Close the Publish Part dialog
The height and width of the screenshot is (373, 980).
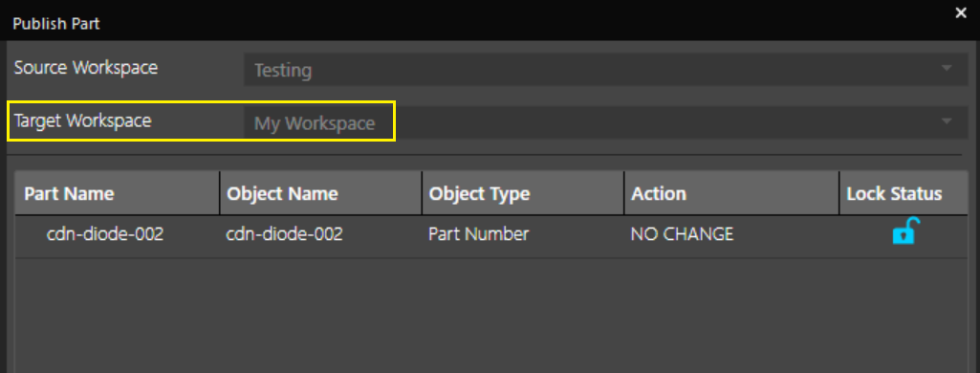(x=961, y=12)
